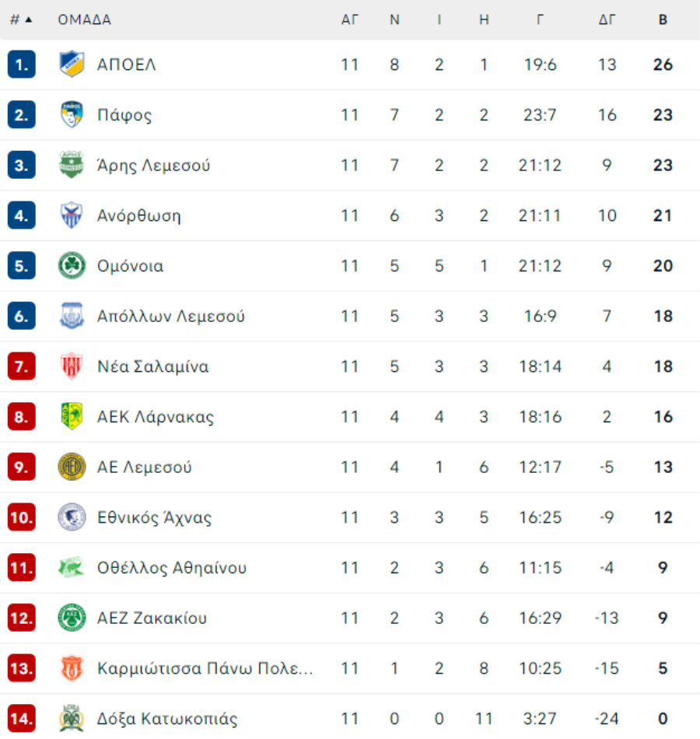Click the Ομόνοια shamrock logo
The image size is (700, 739).
click(72, 265)
